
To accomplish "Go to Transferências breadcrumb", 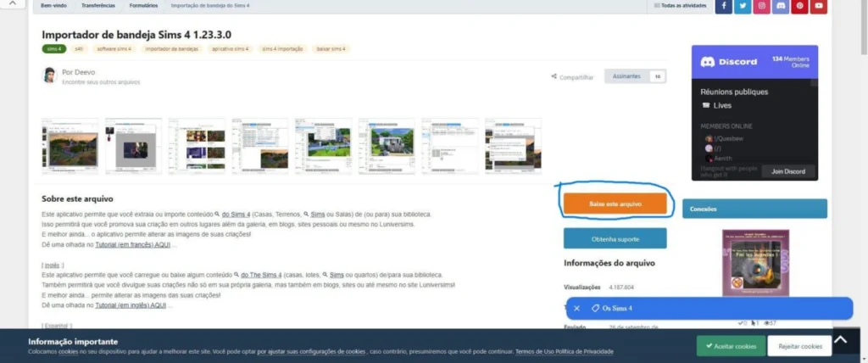I will pos(98,6).
